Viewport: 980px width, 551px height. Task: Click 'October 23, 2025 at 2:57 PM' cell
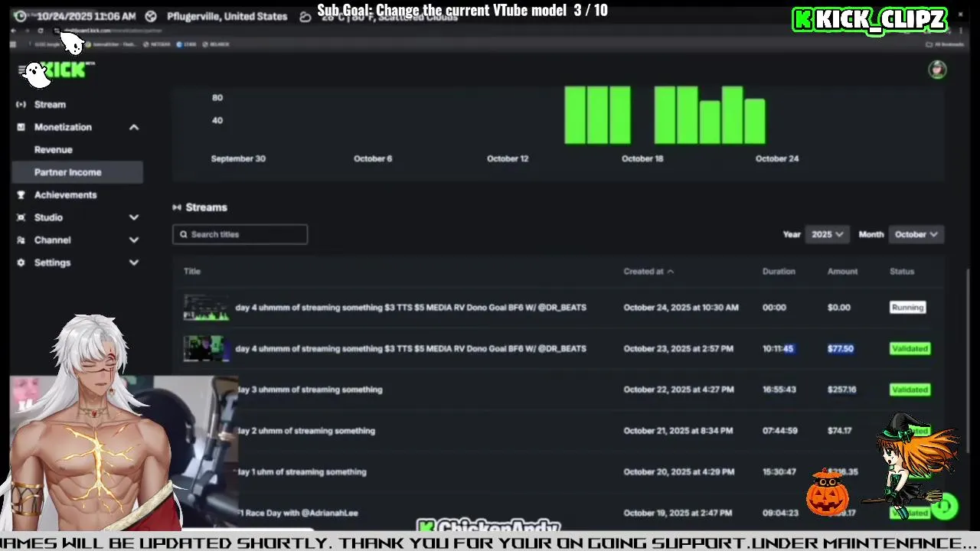click(x=678, y=349)
